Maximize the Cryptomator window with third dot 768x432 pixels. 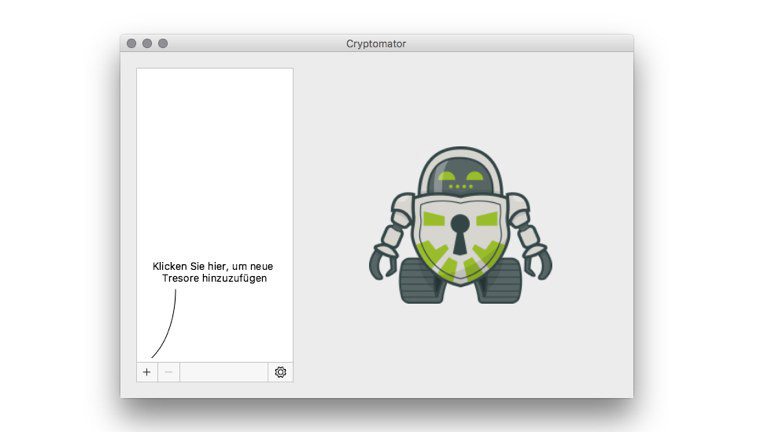(163, 44)
